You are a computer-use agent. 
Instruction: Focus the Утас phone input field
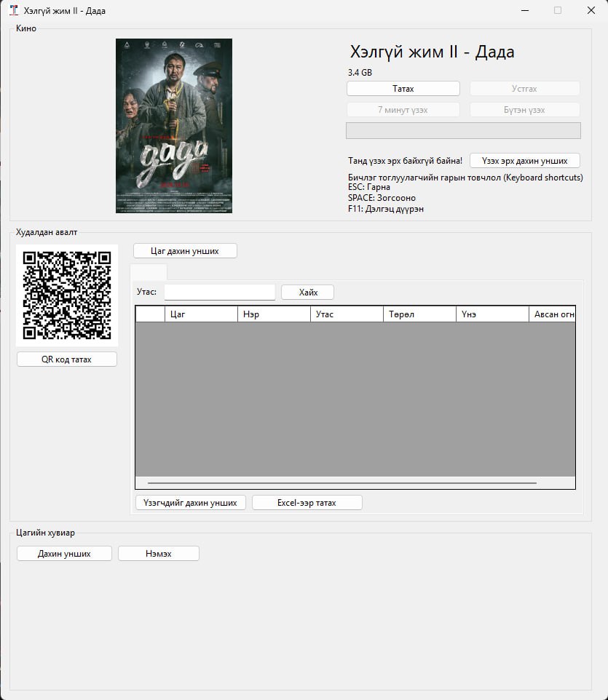(219, 293)
